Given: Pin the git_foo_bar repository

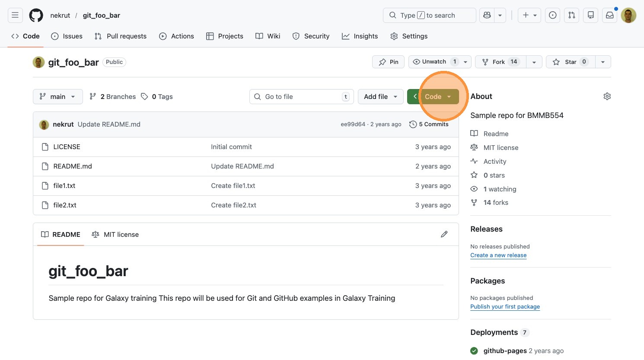Looking at the screenshot, I should click(388, 62).
